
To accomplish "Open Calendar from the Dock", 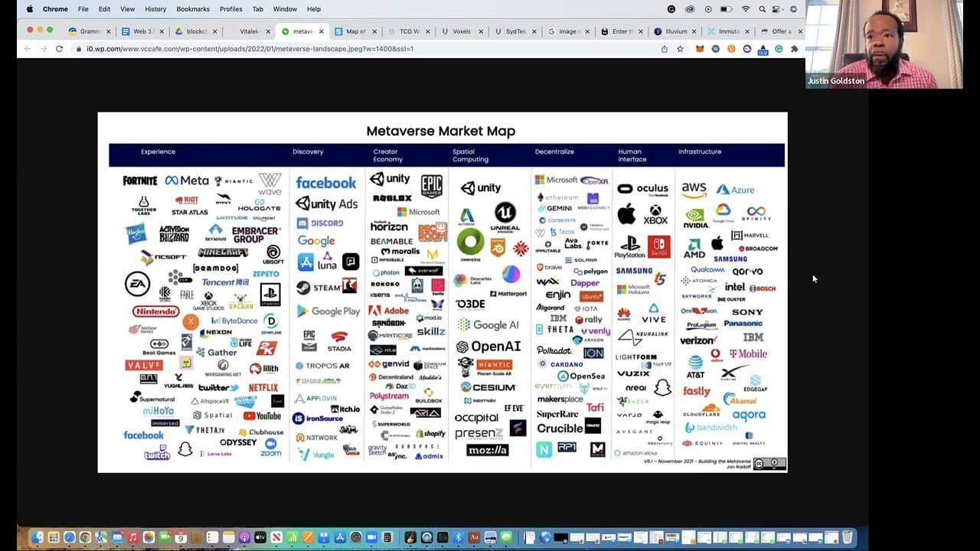I will point(181,538).
